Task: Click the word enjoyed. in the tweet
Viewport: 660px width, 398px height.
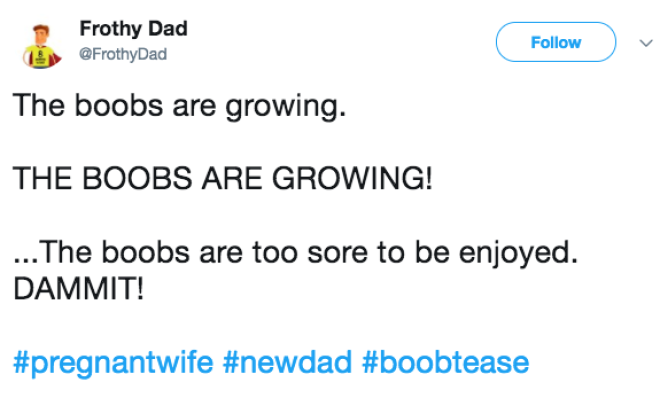Action: tap(518, 254)
